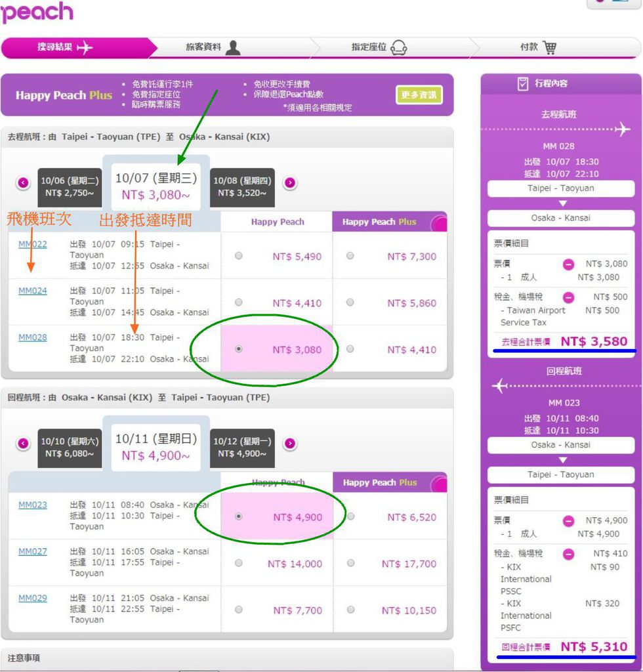Viewport: 643px width, 672px height.
Task: Go to next return date arrow
Action: 290,443
